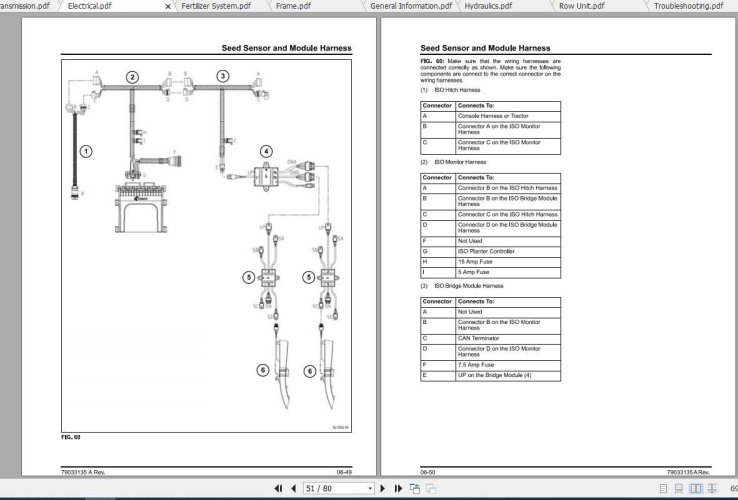
Task: Click the 'FIG. 60' caption below diagram
Action: click(71, 437)
